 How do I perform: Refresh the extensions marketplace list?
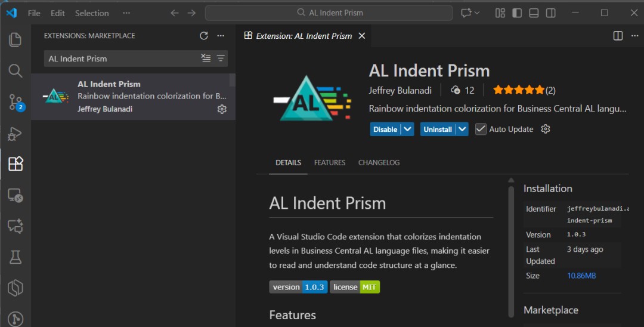(204, 36)
